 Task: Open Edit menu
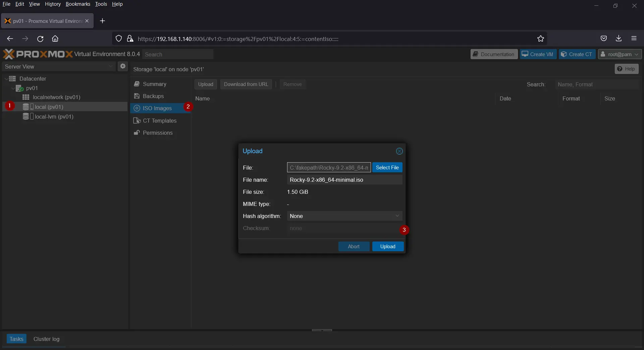point(20,4)
